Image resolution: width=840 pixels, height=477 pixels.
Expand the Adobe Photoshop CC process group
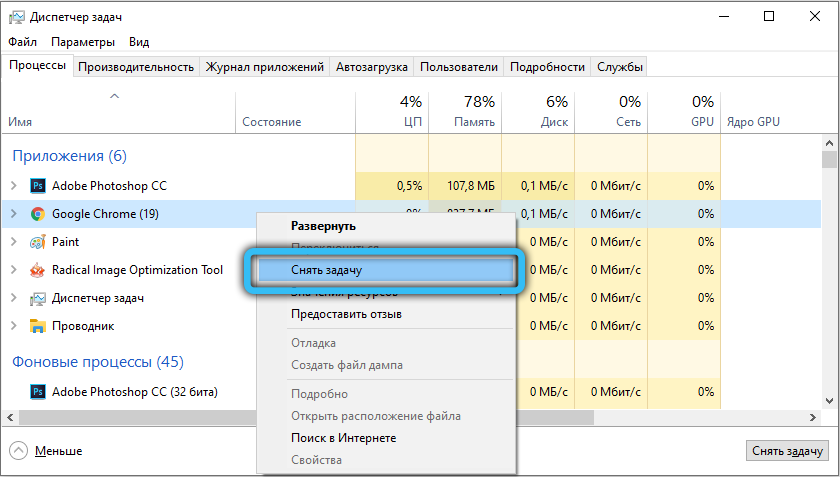pos(13,186)
